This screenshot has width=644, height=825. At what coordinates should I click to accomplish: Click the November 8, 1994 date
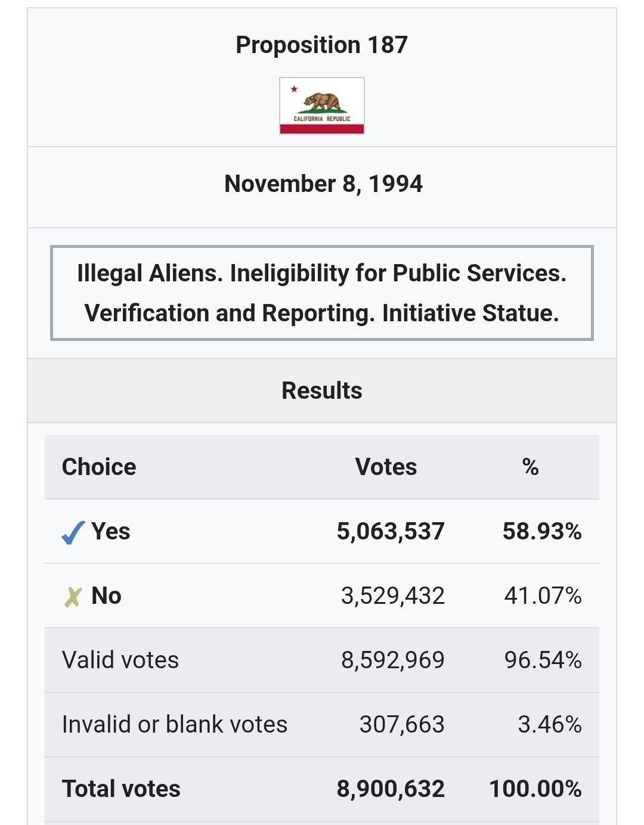point(323,184)
